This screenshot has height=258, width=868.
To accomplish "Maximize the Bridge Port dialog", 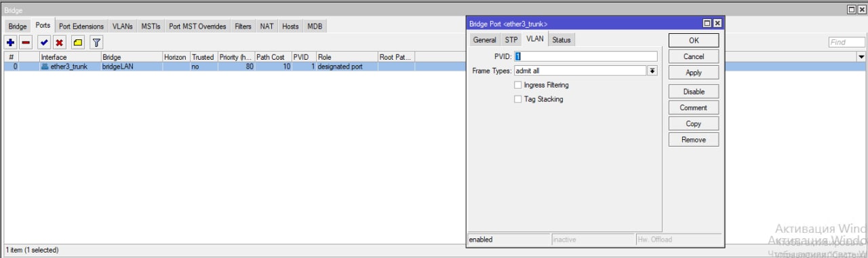I will pyautogui.click(x=707, y=23).
